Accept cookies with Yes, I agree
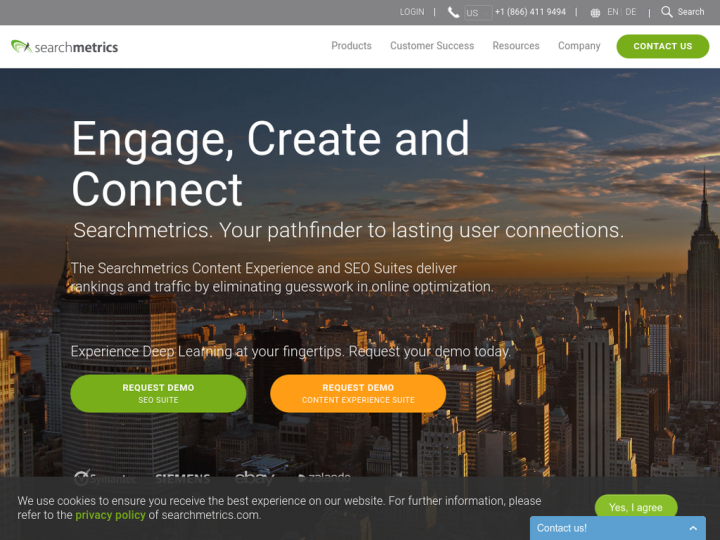720x540 pixels. coord(636,507)
